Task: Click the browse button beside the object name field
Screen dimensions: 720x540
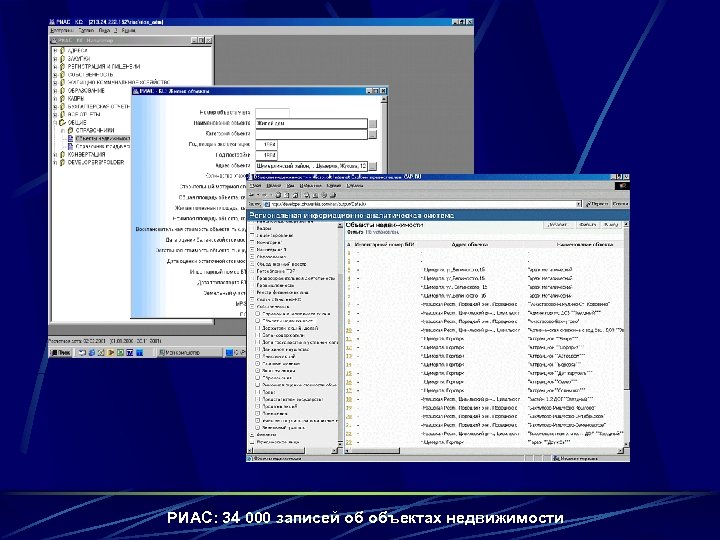Action: pyautogui.click(x=373, y=123)
